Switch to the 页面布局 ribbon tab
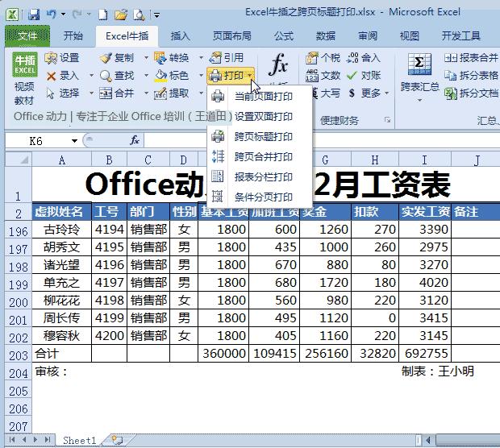 click(x=231, y=35)
